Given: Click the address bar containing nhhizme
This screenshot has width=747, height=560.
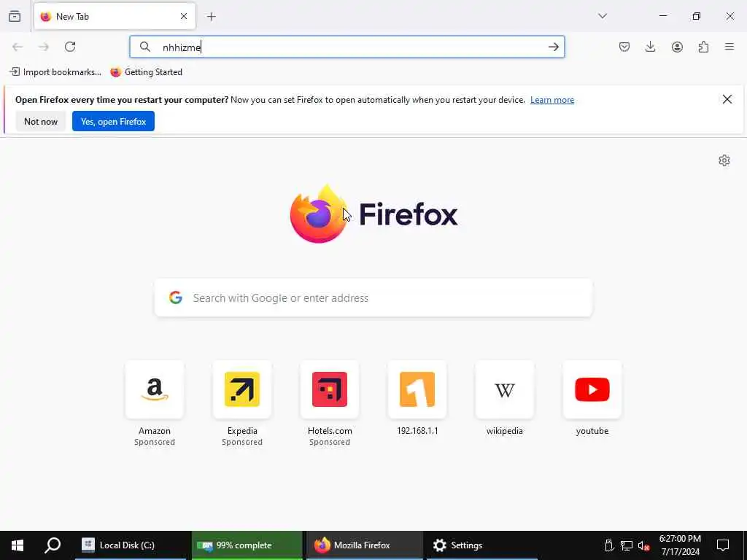Looking at the screenshot, I should tap(347, 47).
